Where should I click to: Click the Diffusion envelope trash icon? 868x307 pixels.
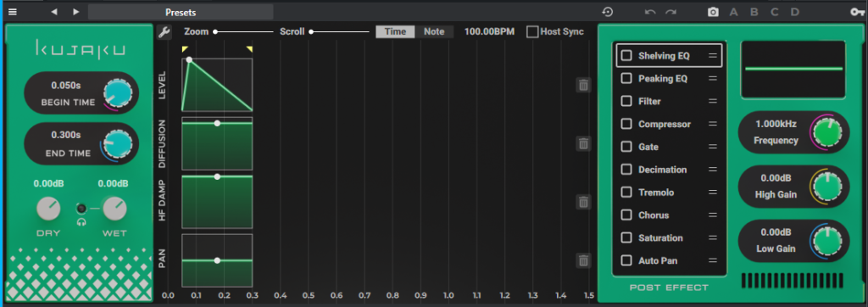583,143
